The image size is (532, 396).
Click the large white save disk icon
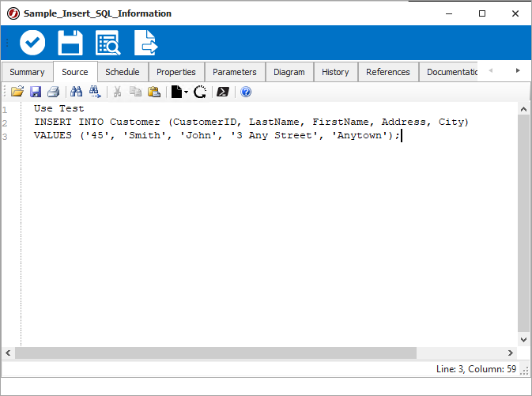[x=70, y=43]
